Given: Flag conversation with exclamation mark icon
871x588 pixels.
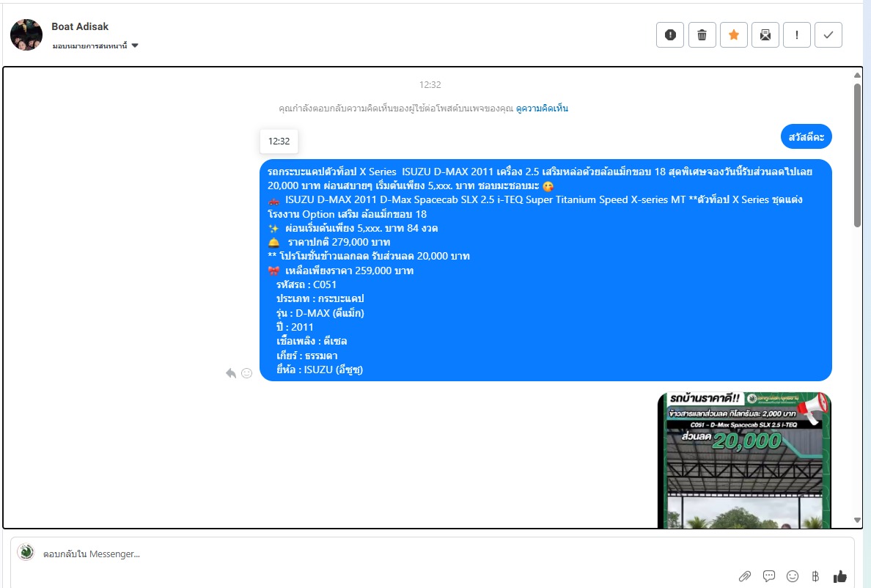Looking at the screenshot, I should tap(796, 35).
